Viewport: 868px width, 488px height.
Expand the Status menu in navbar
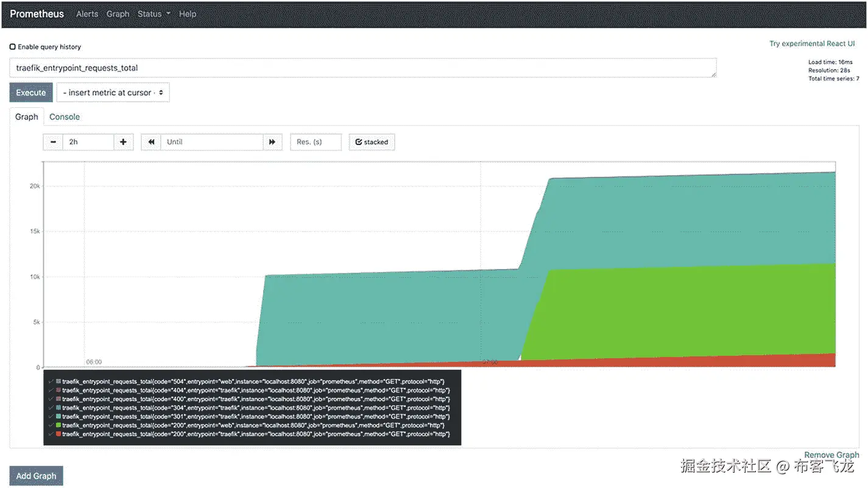click(x=153, y=14)
